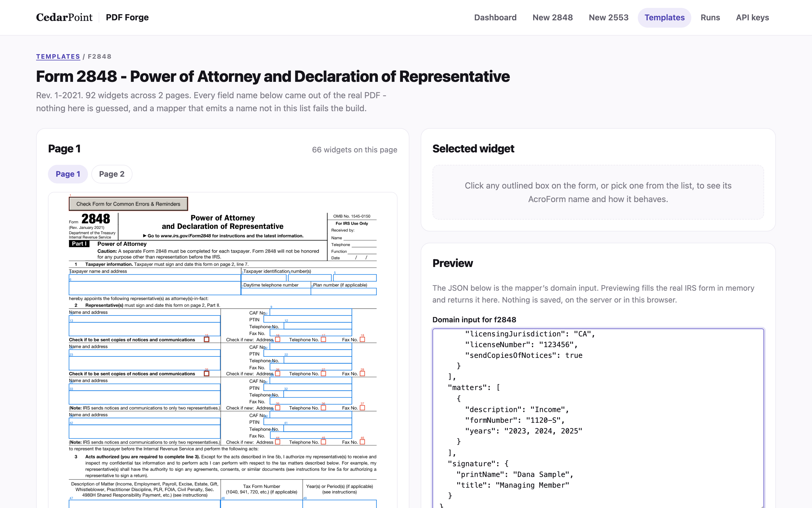812x508 pixels.
Task: Select first representative PTIN widget 11
Action: (308, 319)
